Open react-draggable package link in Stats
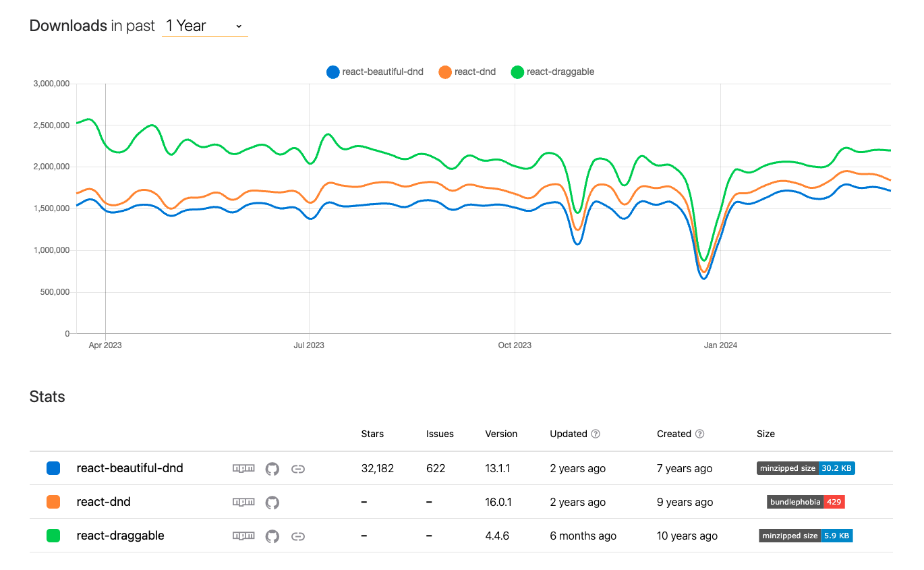 [121, 535]
